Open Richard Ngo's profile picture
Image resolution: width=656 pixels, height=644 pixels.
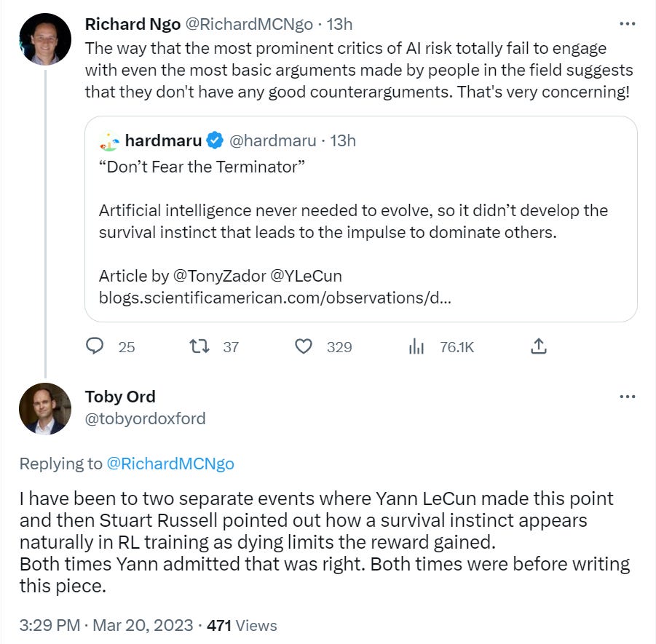point(45,39)
